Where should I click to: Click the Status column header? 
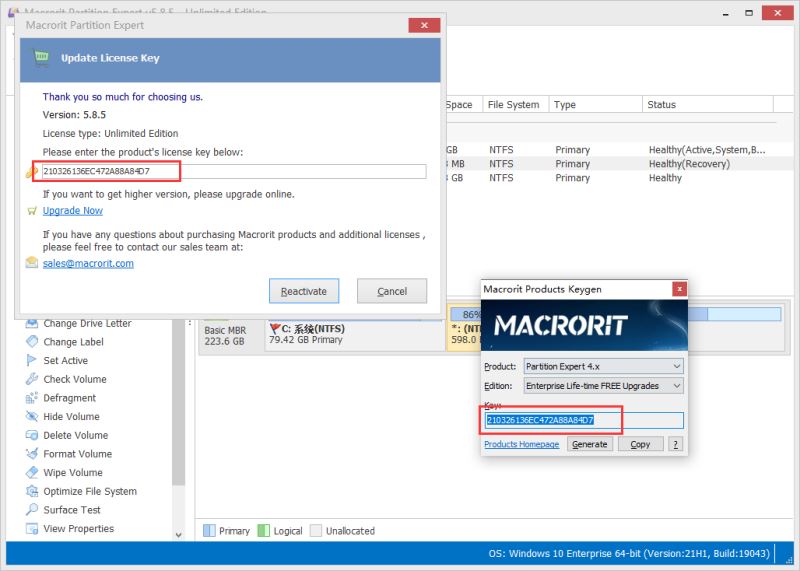click(x=708, y=105)
